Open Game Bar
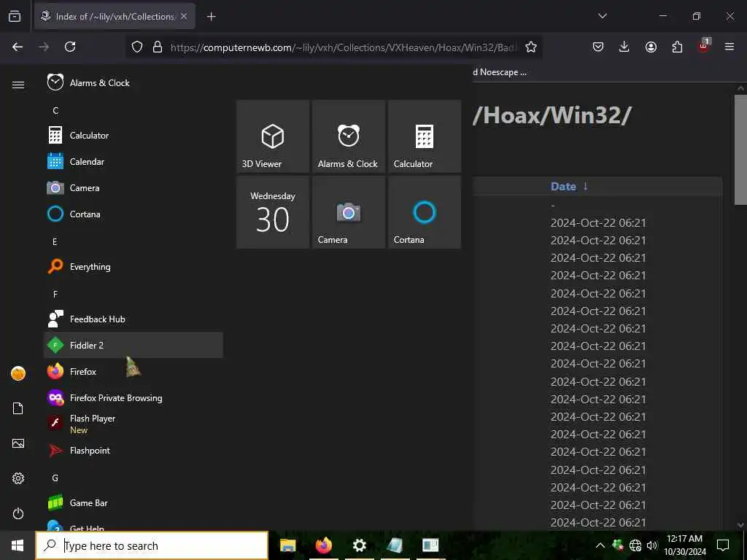This screenshot has height=560, width=747. click(133, 503)
